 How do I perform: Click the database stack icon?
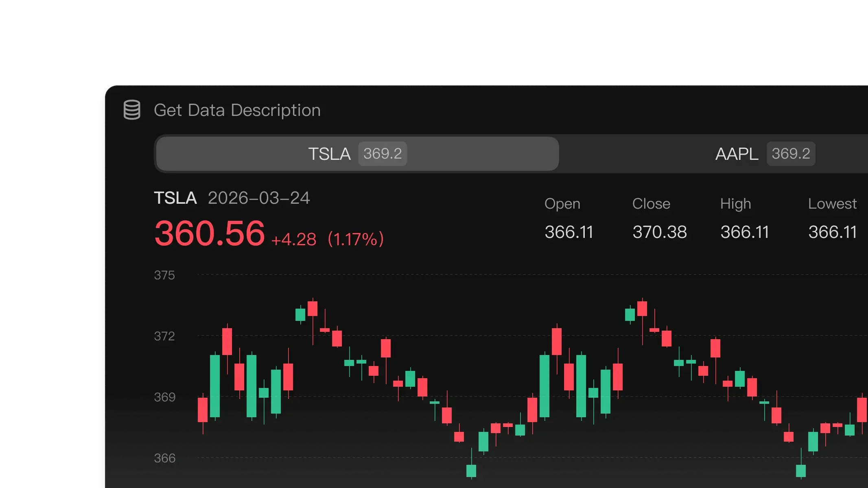coord(132,110)
